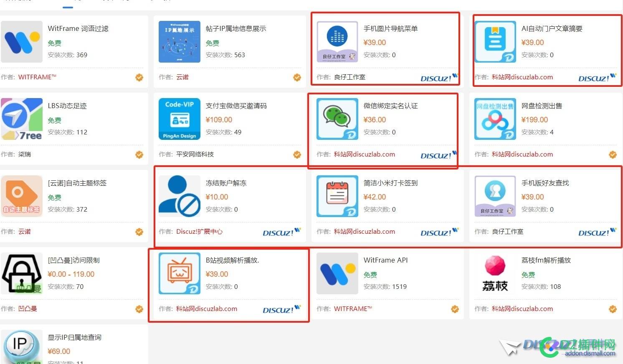Image resolution: width=623 pixels, height=364 pixels.
Task: Click the ¥42.00 price on 简洁小米打卡签到
Action: coord(375,197)
